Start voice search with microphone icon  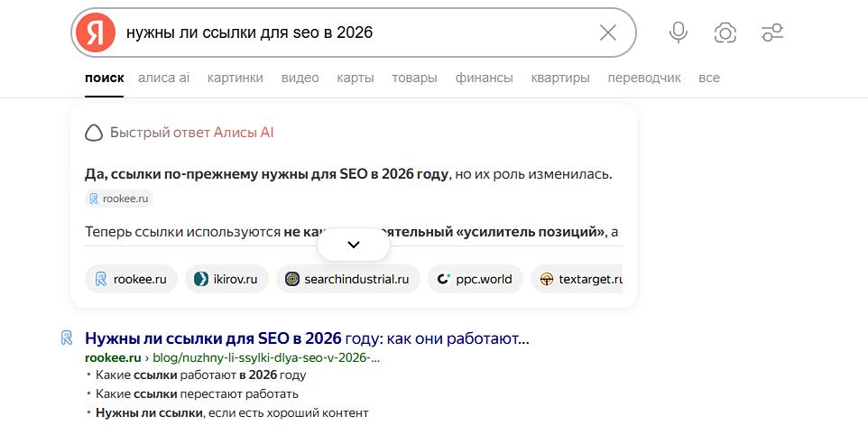tap(679, 32)
